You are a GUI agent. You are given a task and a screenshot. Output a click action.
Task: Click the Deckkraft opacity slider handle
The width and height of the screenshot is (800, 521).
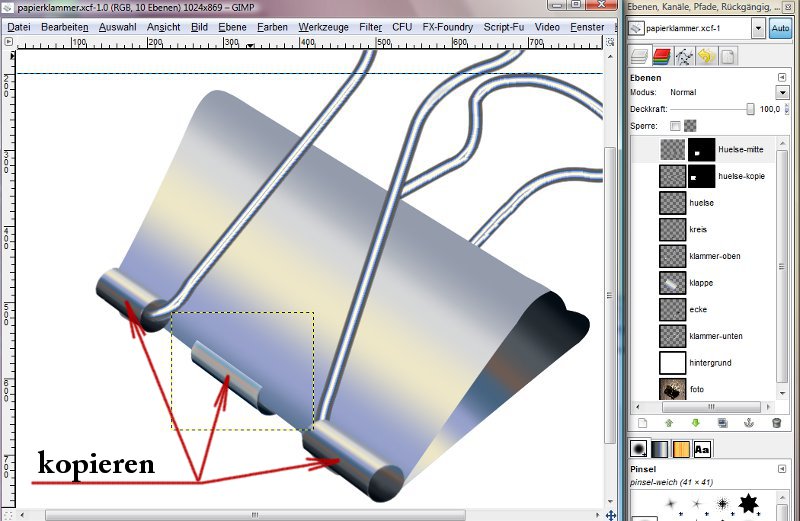point(751,109)
